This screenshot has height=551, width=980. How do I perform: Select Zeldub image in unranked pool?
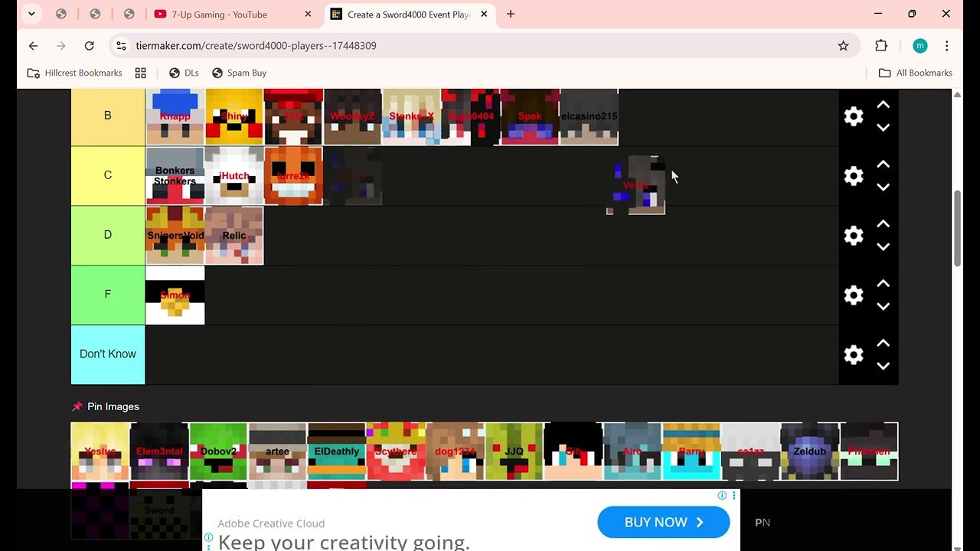pyautogui.click(x=809, y=452)
